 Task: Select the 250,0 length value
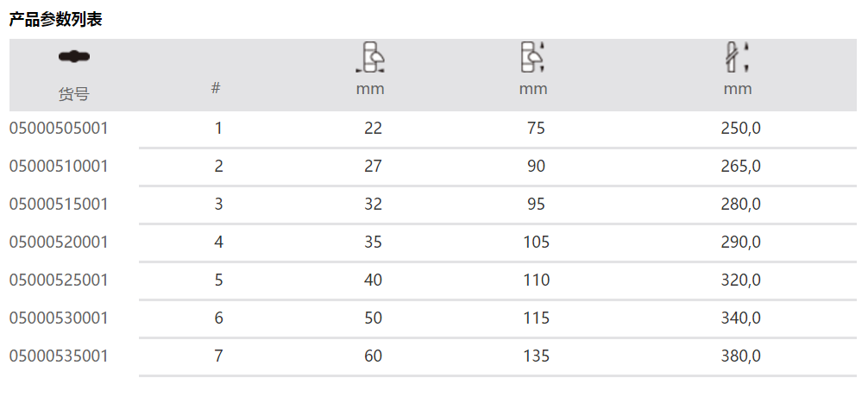740,129
